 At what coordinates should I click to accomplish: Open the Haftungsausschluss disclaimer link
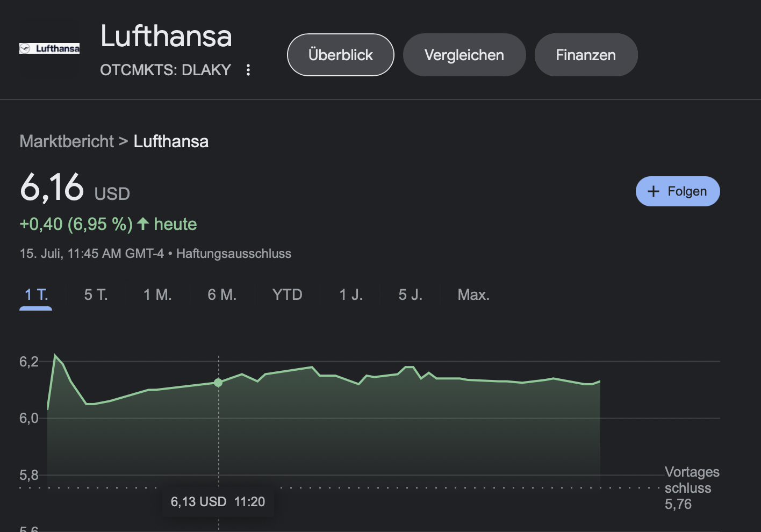coord(233,254)
